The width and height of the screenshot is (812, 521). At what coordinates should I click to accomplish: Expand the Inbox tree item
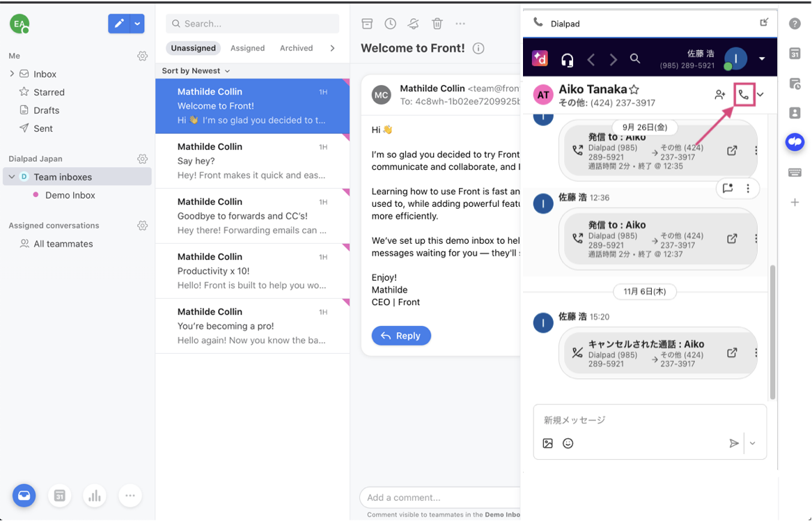[12, 74]
